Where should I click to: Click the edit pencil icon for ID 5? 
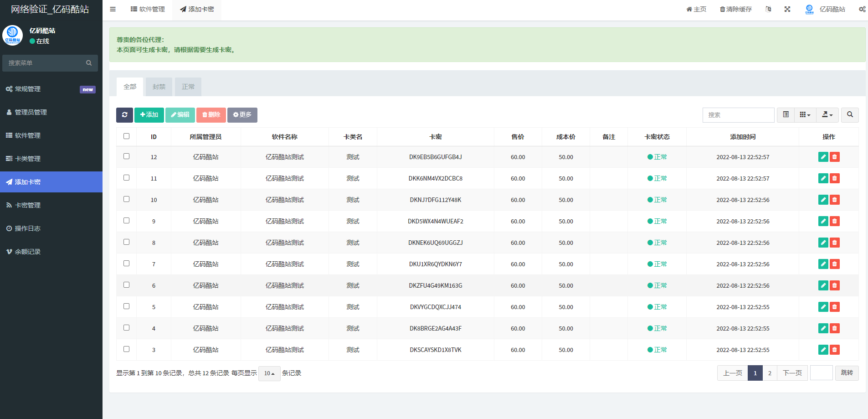point(823,307)
